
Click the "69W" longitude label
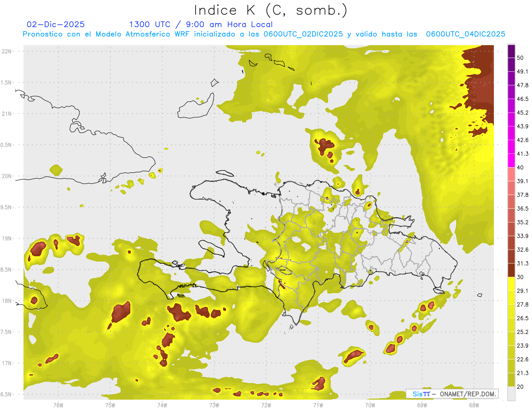[422, 405]
